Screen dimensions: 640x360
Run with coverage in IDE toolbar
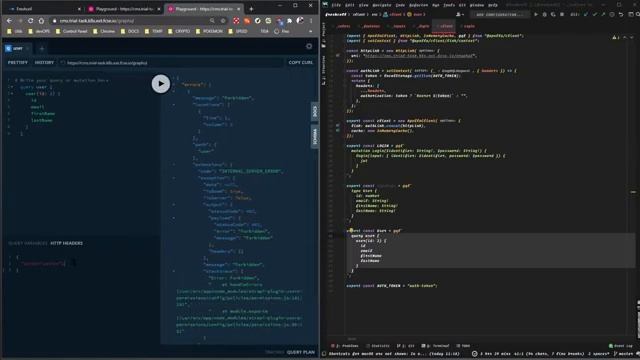pos(553,14)
